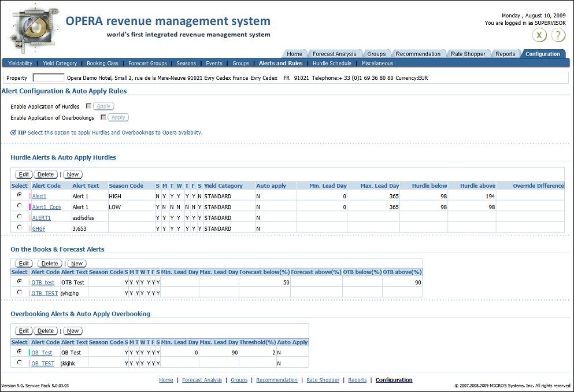This screenshot has width=574, height=392.
Task: Click the X logout icon
Action: pos(539,35)
